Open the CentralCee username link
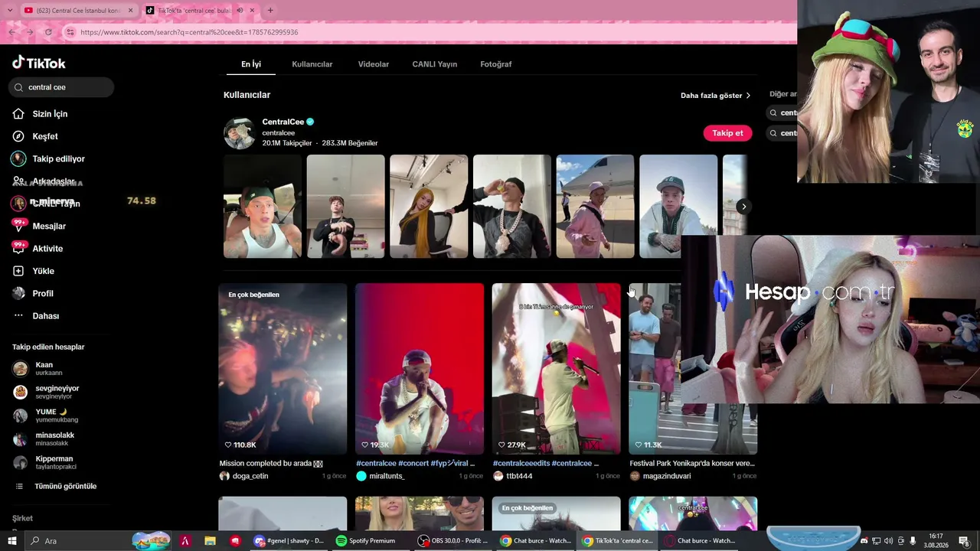The height and width of the screenshot is (551, 980). click(279, 133)
